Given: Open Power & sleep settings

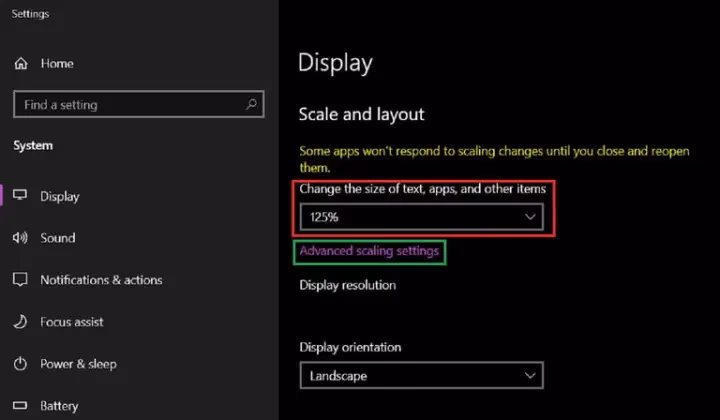Looking at the screenshot, I should (x=78, y=364).
